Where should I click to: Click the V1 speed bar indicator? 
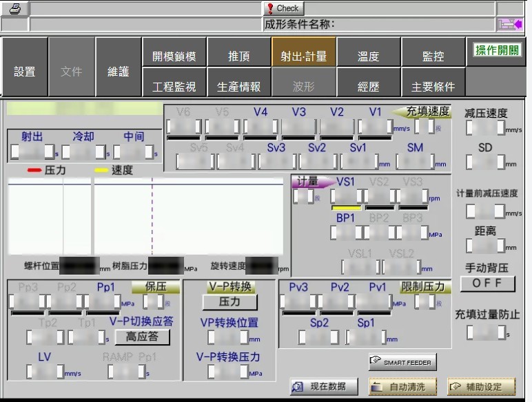(x=376, y=138)
